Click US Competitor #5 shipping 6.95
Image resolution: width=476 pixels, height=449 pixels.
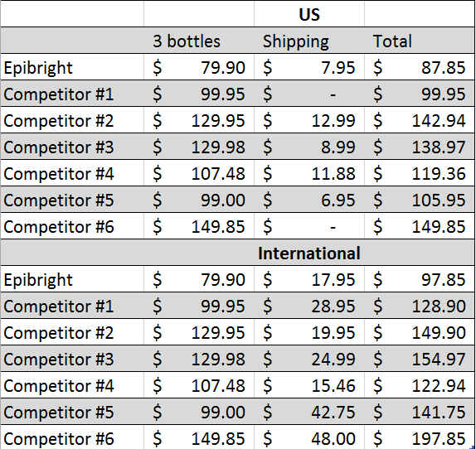click(309, 200)
